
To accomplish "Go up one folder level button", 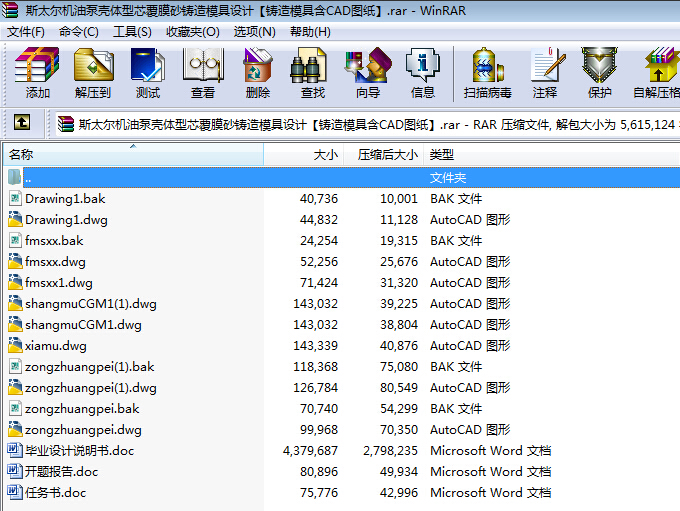I will [22, 122].
